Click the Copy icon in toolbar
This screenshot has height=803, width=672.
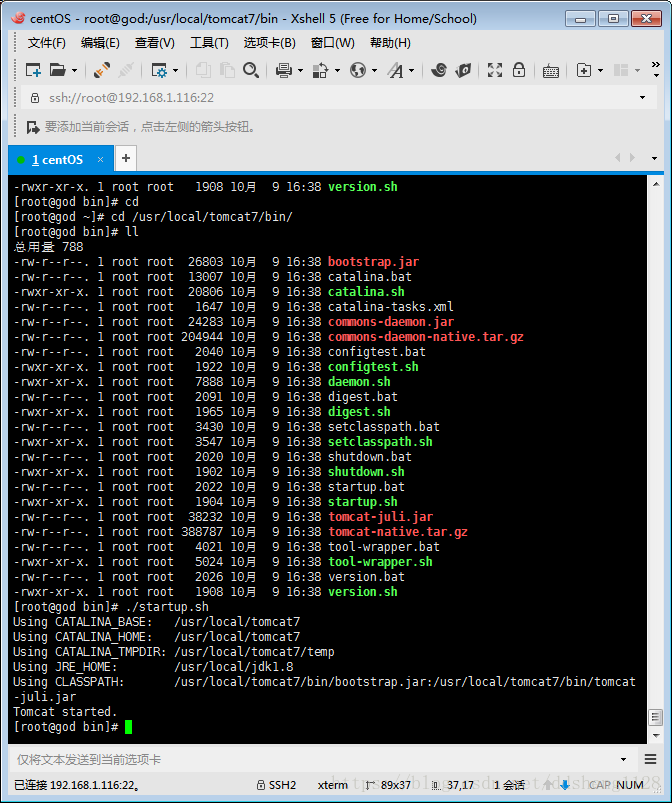click(203, 70)
